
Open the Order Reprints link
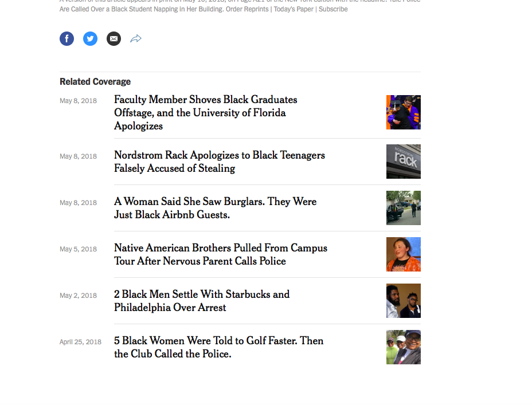[x=247, y=9]
